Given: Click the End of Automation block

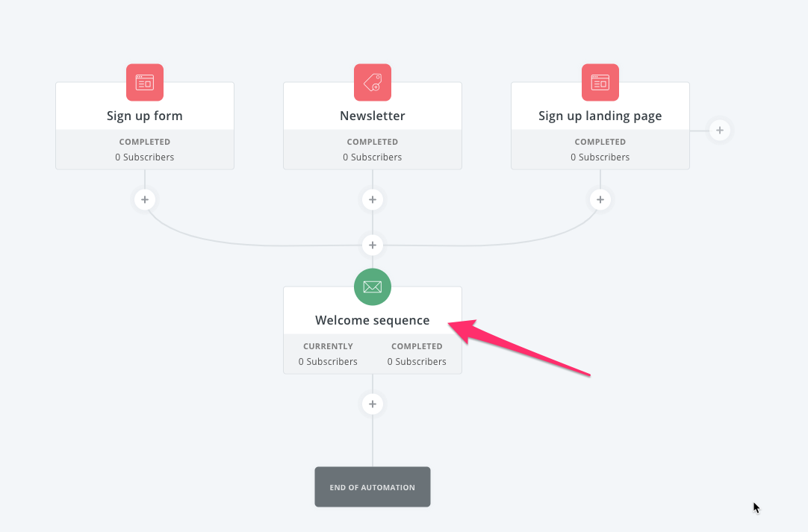Looking at the screenshot, I should click(x=373, y=486).
